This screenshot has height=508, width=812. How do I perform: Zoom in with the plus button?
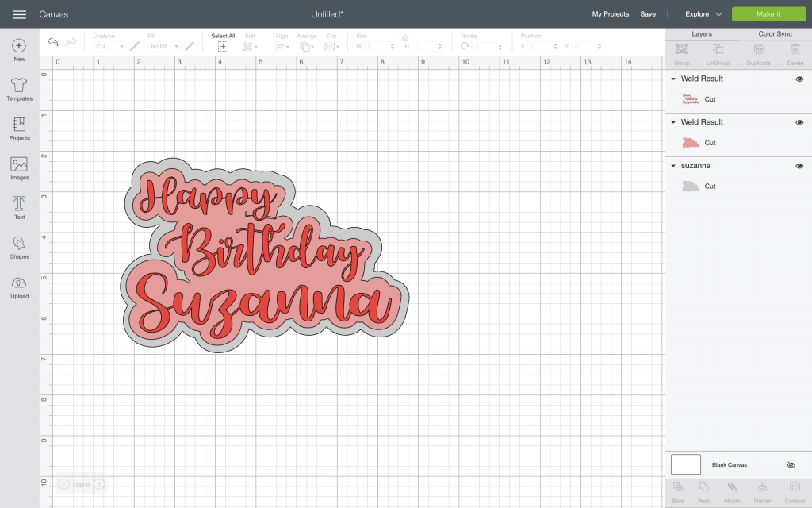point(99,484)
